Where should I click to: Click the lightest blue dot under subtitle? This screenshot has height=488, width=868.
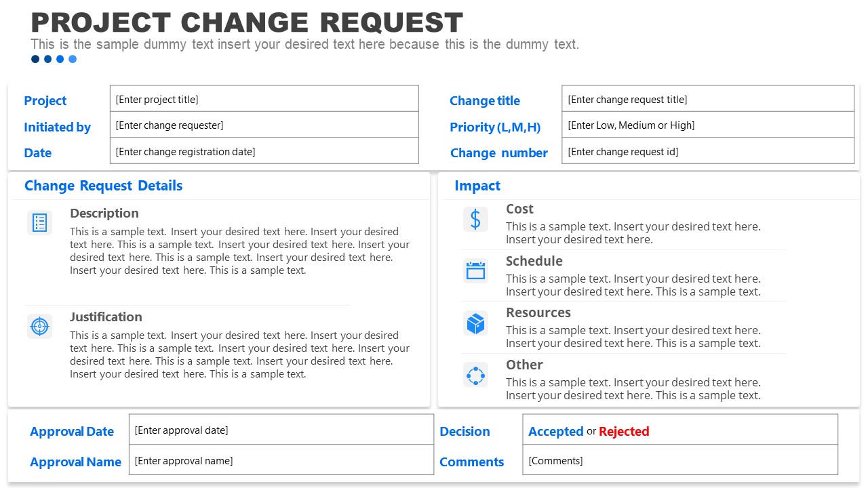click(x=73, y=59)
